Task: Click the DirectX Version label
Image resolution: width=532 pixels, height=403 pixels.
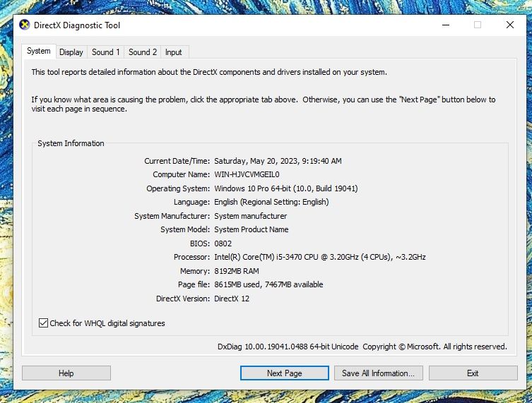Action: tap(183, 299)
